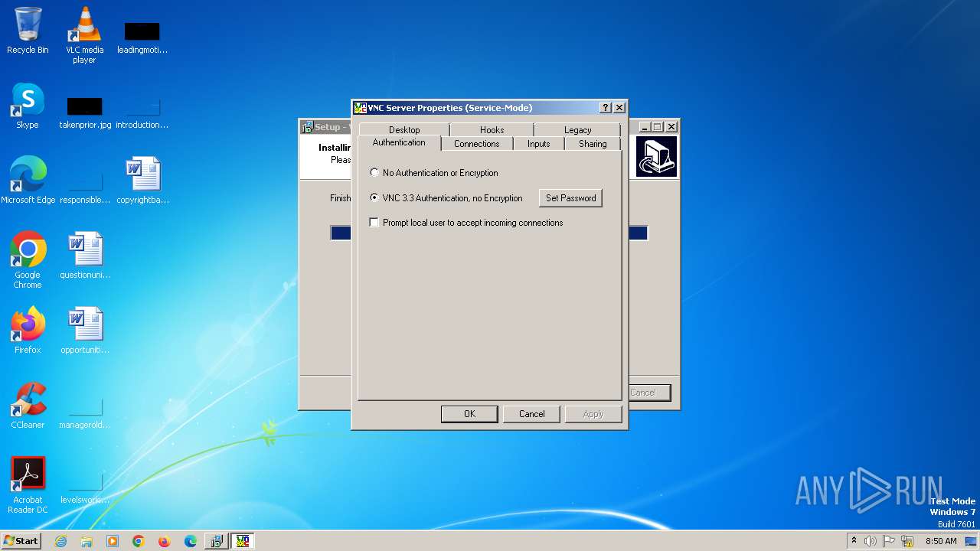Click the Action Center flag tray icon
Image resolution: width=980 pixels, height=551 pixels.
pyautogui.click(x=889, y=541)
